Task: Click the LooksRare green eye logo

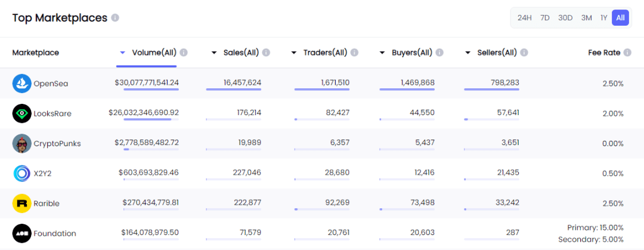Action: tap(21, 113)
